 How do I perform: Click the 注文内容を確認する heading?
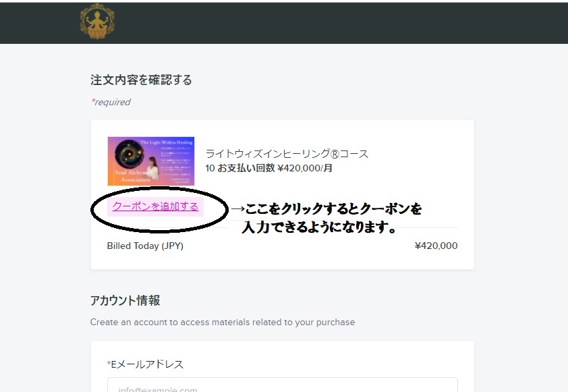pyautogui.click(x=141, y=80)
